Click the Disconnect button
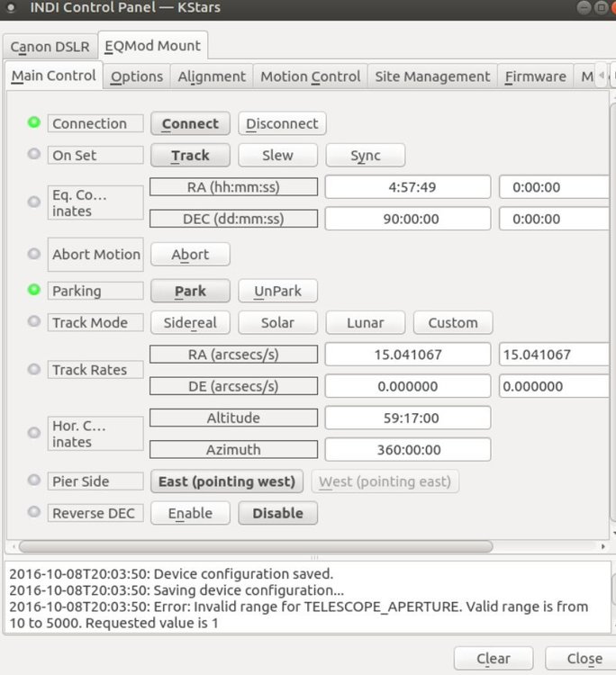Viewport: 616px width, 675px height. [x=282, y=123]
